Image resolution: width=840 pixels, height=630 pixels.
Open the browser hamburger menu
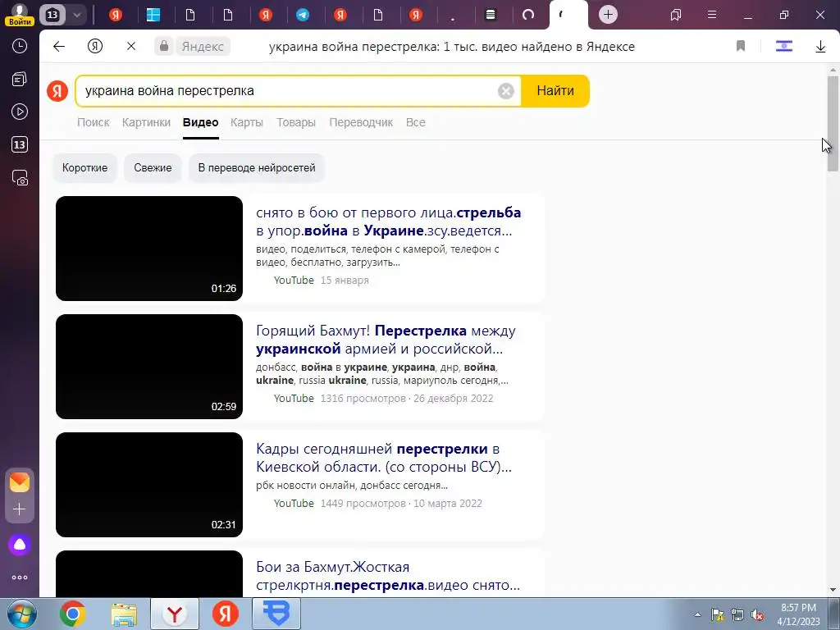tap(711, 15)
